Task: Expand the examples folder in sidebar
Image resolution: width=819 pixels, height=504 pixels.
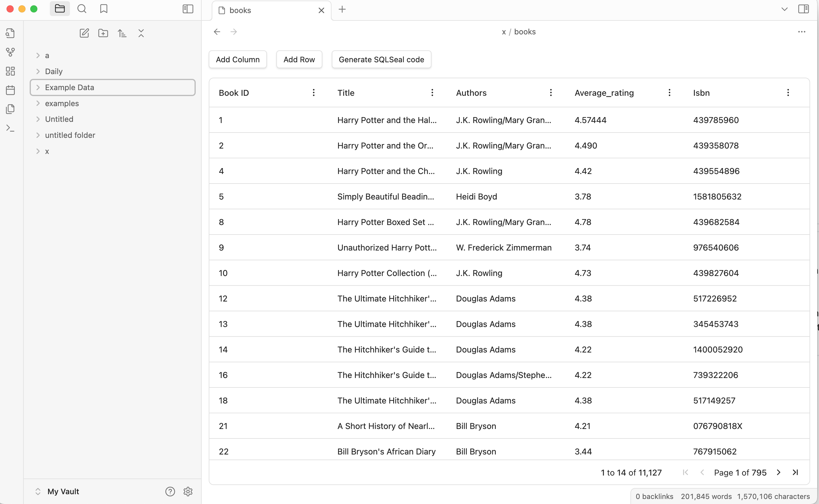Action: tap(37, 103)
